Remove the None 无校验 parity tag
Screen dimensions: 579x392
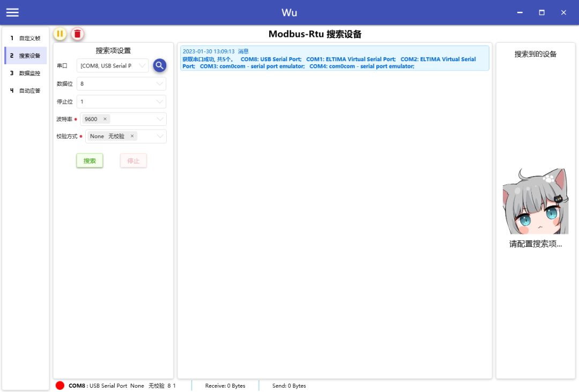(132, 136)
